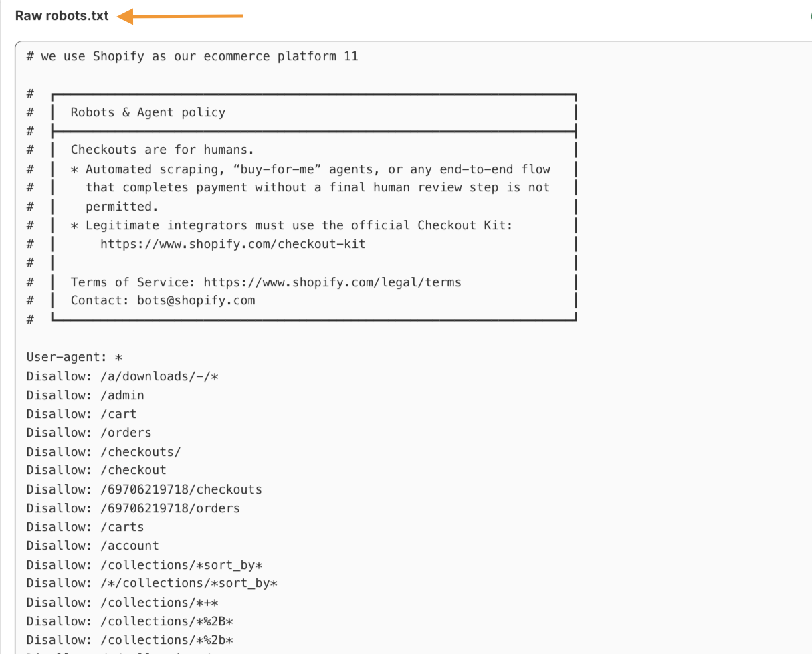
Task: Click 'Checkouts are for humans.' line
Action: click(x=163, y=150)
